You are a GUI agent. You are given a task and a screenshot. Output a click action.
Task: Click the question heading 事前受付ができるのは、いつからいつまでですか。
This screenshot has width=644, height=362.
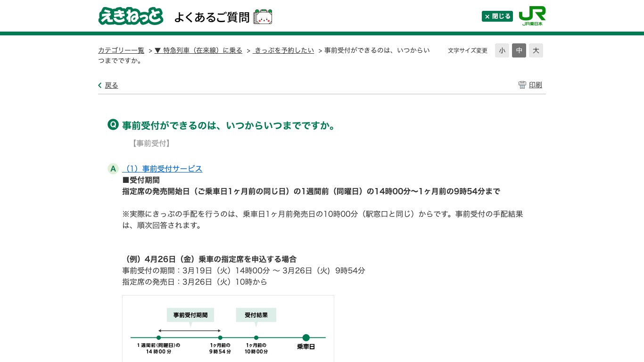point(229,125)
